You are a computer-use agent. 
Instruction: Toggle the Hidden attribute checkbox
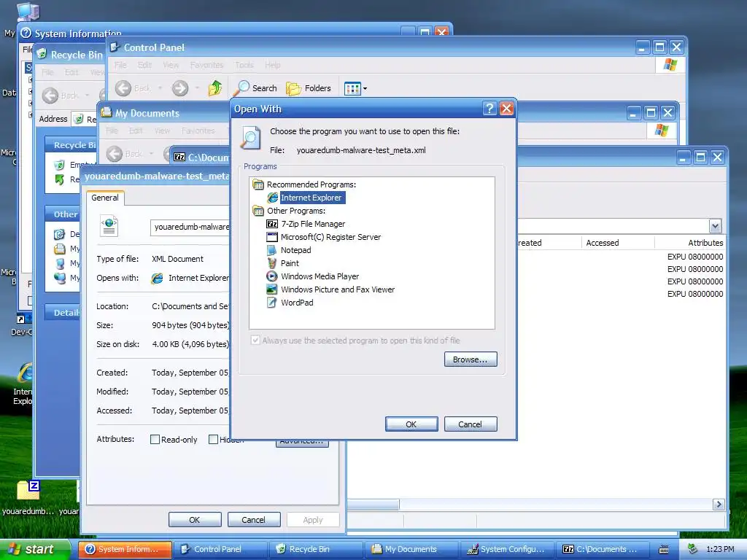point(214,440)
